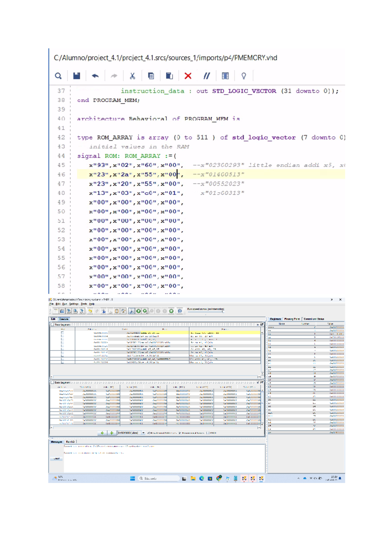Open the Settings menu

[x=73, y=304]
